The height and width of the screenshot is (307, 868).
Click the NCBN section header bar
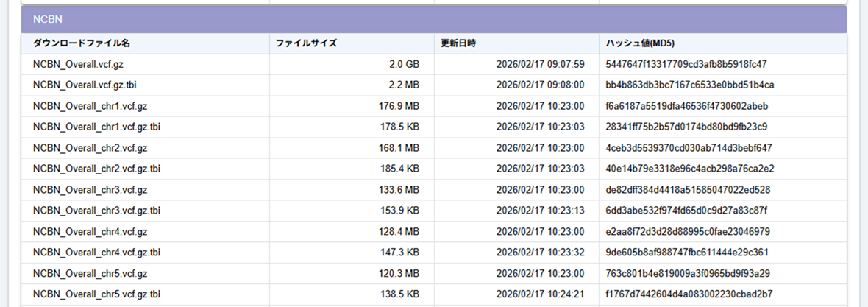tap(434, 20)
